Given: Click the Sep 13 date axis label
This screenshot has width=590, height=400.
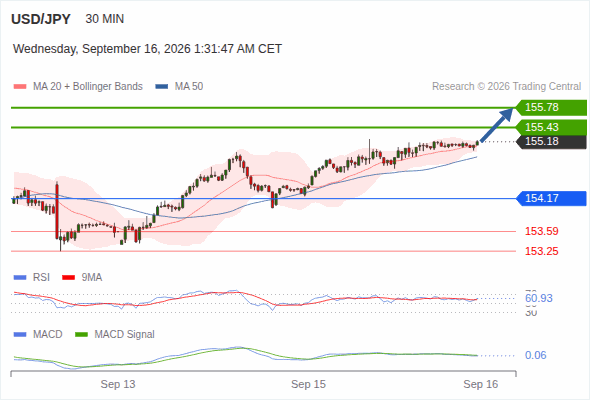Looking at the screenshot, I should 118,385.
